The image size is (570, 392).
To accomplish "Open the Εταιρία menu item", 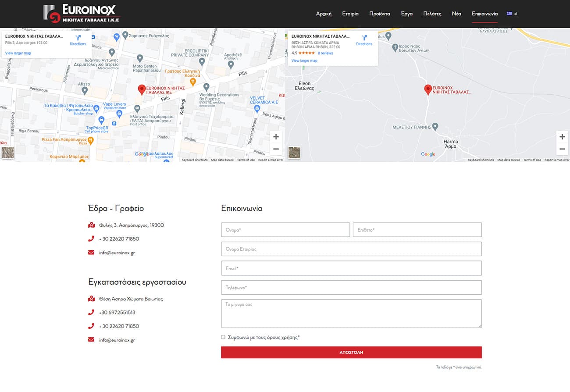I will click(x=350, y=14).
